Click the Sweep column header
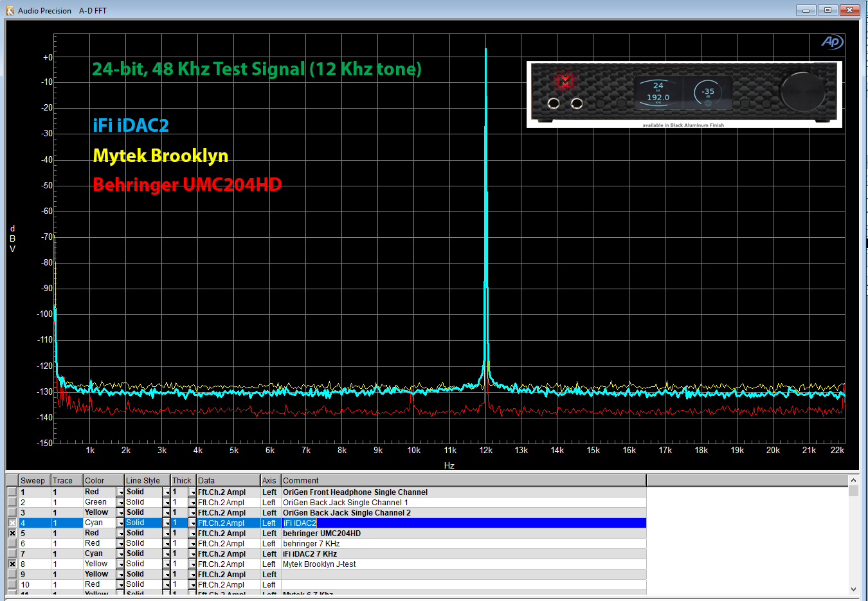Image resolution: width=868 pixels, height=601 pixels. coord(35,480)
